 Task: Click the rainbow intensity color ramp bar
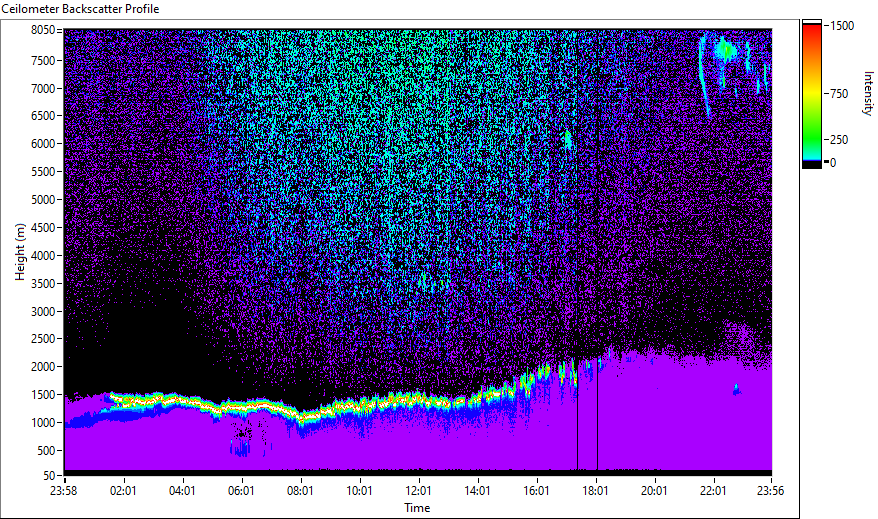pyautogui.click(x=812, y=92)
